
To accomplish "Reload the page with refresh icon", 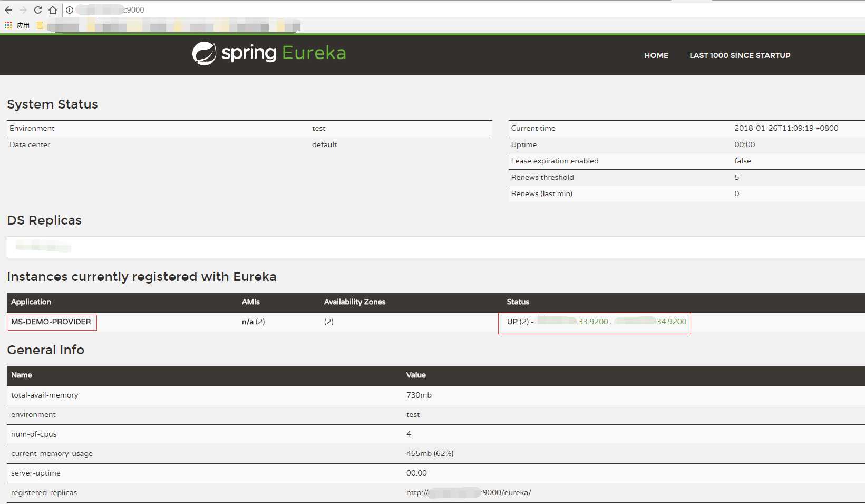I will [38, 10].
